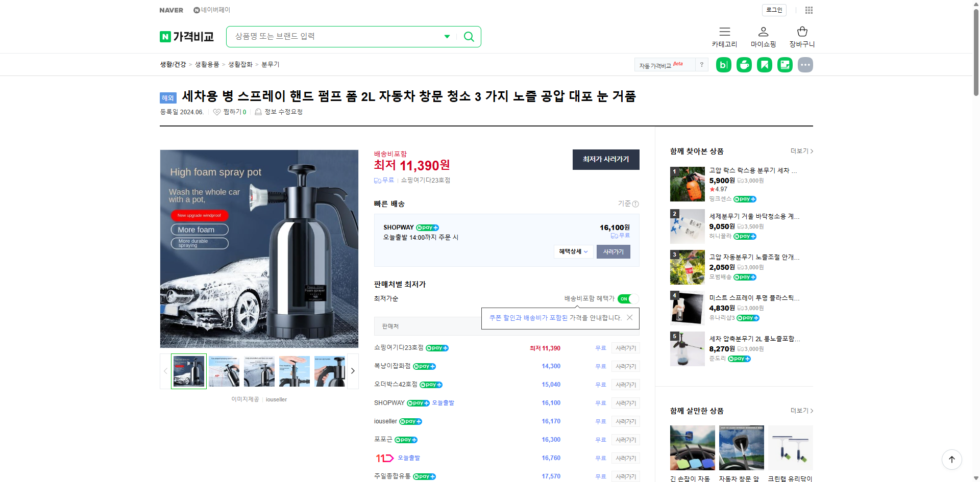The image size is (980, 482).
Task: Open the more-share-options ellipsis icon
Action: pyautogui.click(x=805, y=65)
